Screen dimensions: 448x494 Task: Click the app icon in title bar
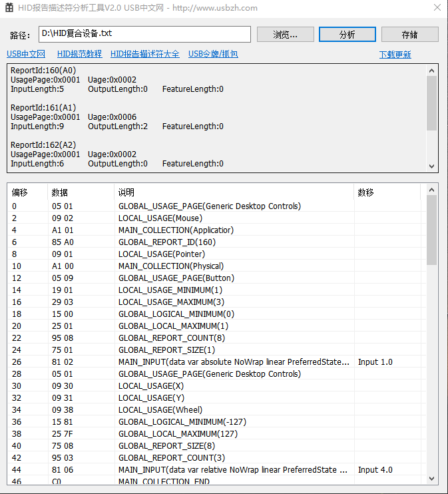point(8,8)
